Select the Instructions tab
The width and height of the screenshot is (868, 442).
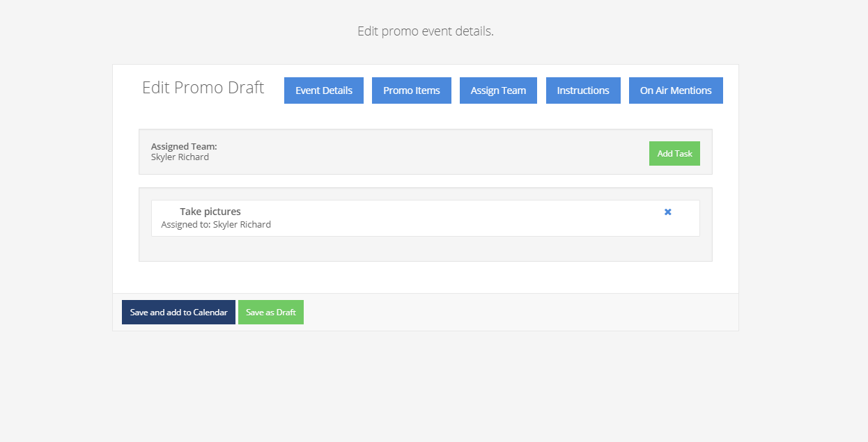coord(583,90)
